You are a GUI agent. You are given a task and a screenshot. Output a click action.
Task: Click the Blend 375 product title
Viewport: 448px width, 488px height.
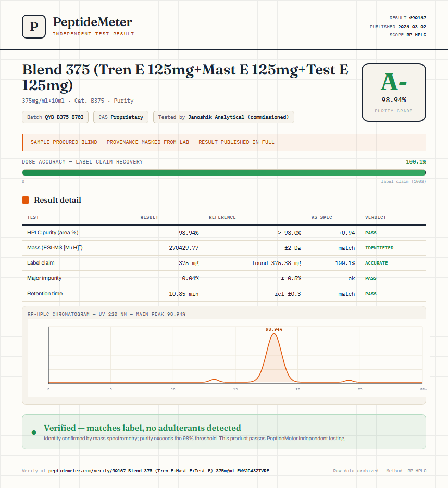tap(185, 77)
